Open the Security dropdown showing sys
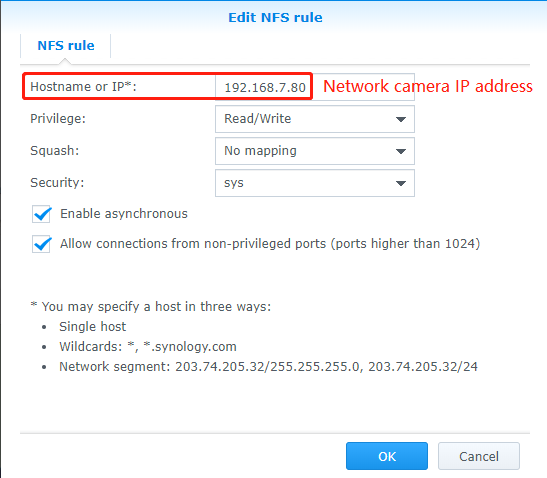Screen dimensions: 547x478 tap(315, 183)
